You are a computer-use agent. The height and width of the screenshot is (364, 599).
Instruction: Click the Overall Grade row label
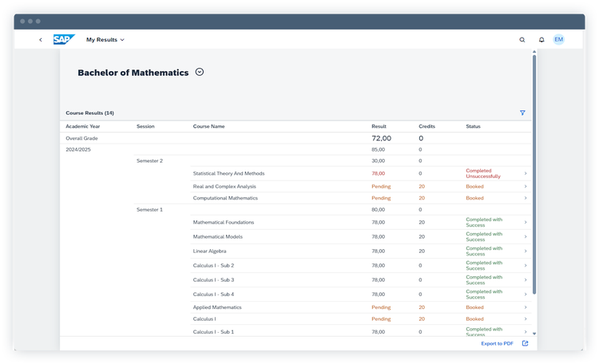[x=81, y=138]
